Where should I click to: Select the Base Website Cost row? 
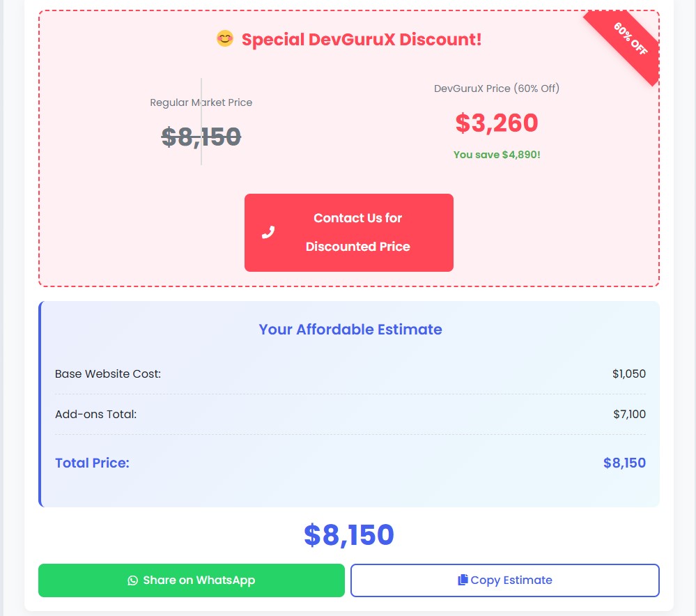coord(350,374)
